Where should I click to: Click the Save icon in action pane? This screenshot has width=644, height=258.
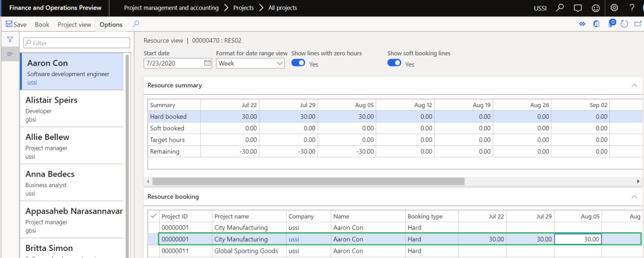tap(10, 25)
